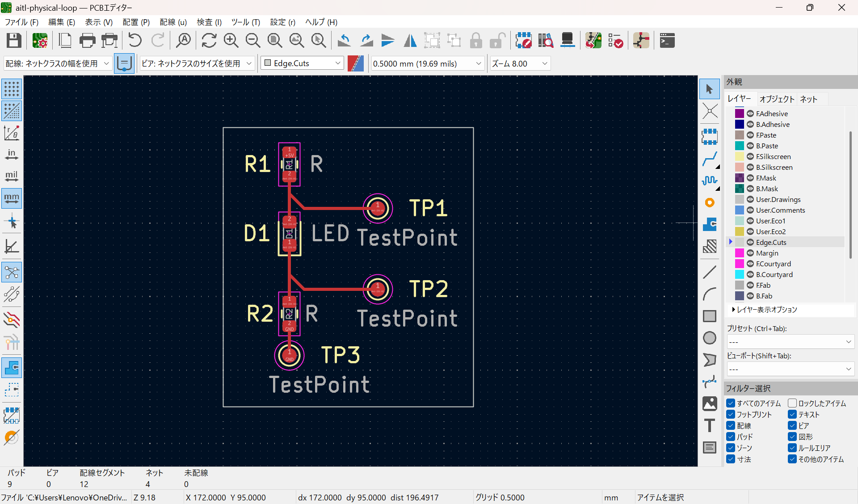Toggle the grid display icon

pyautogui.click(x=12, y=89)
